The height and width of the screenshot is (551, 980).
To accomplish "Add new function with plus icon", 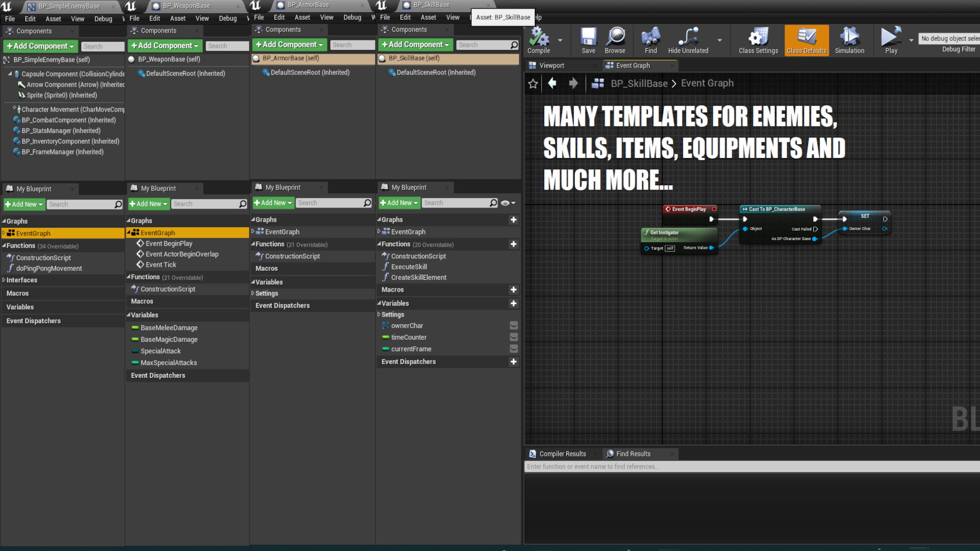I will (513, 244).
